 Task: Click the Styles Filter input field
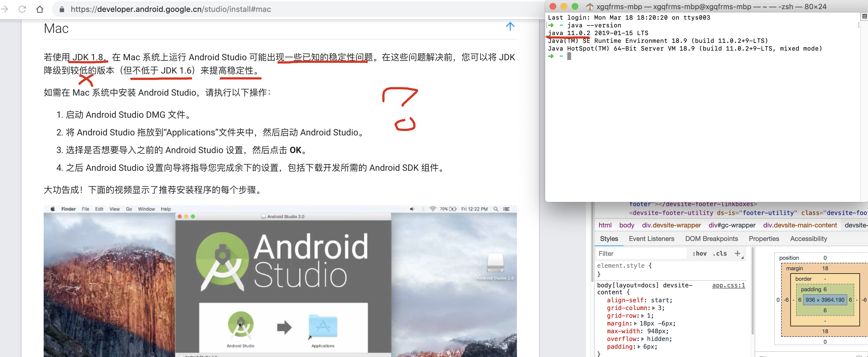[x=641, y=254]
